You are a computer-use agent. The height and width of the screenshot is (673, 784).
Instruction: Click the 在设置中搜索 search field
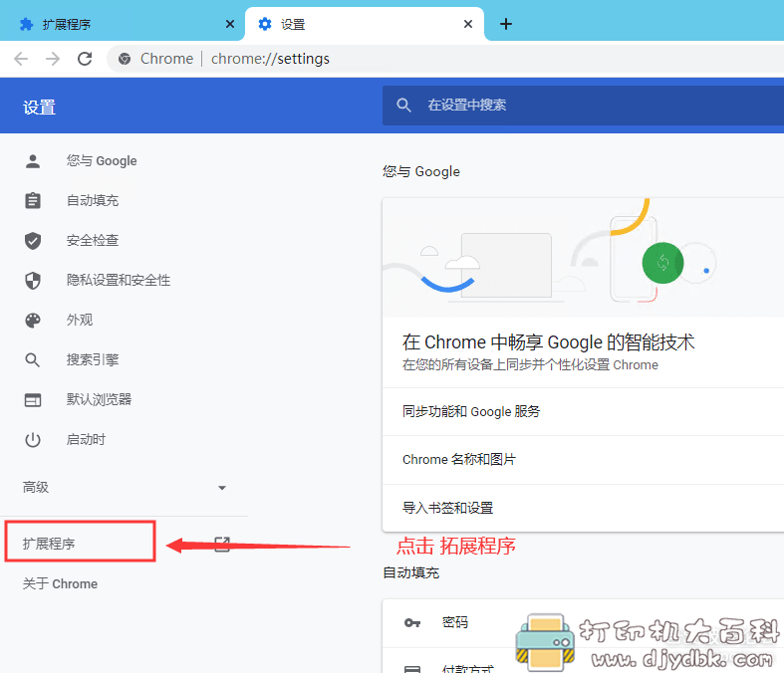click(583, 106)
